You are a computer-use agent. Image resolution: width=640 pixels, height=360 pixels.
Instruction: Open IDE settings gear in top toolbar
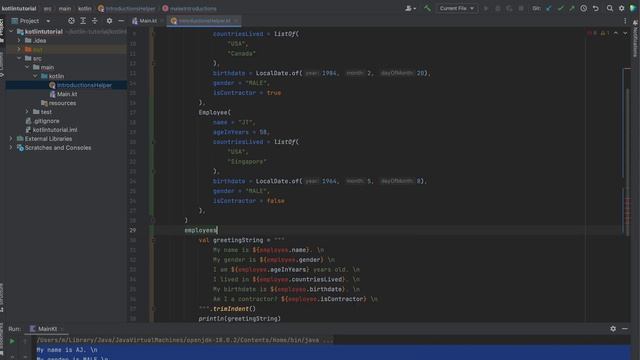tap(621, 8)
